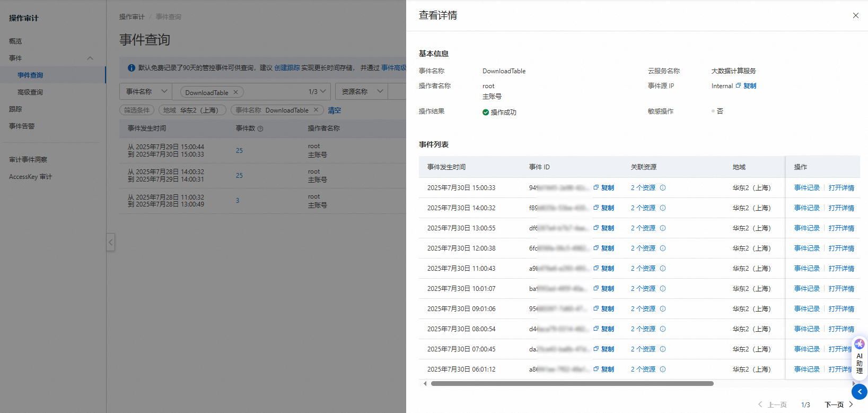This screenshot has height=413, width=868.
Task: Copy event ID of 11:00:43 row
Action: pos(604,268)
